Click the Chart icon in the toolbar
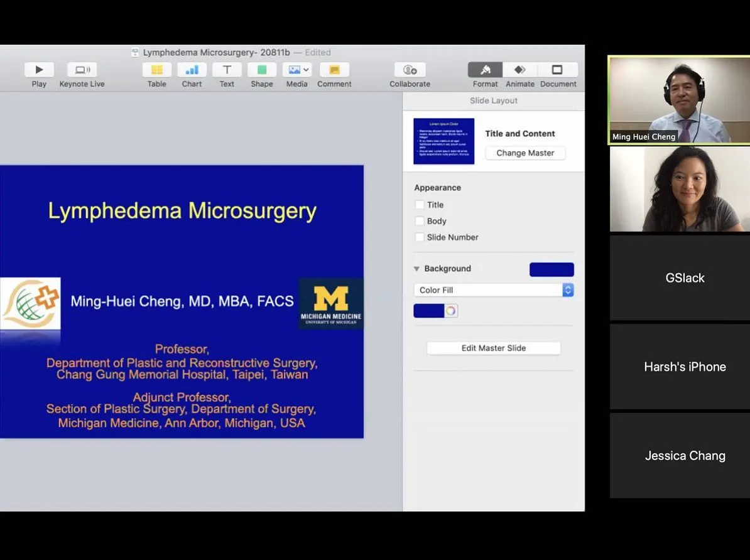 coord(192,70)
